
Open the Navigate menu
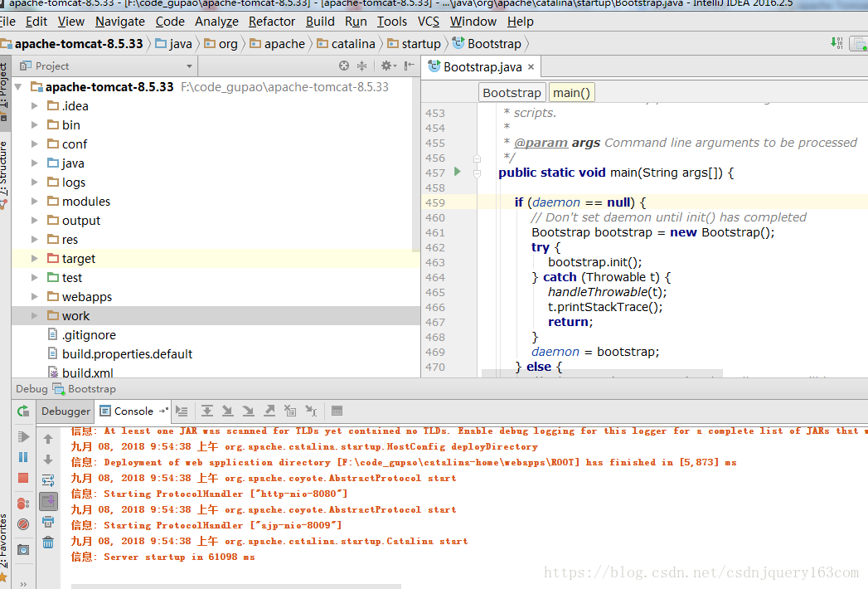120,22
